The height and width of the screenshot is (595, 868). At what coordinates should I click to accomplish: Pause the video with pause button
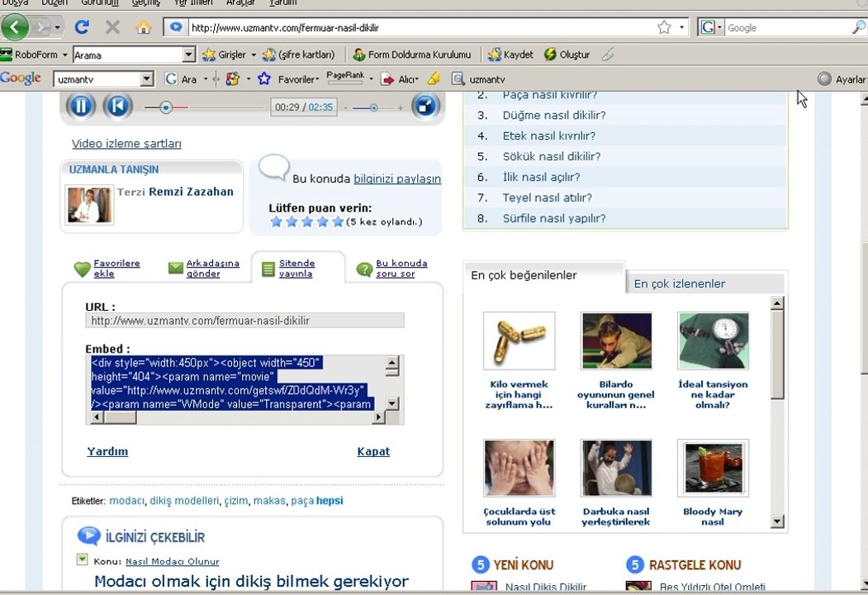click(x=81, y=105)
